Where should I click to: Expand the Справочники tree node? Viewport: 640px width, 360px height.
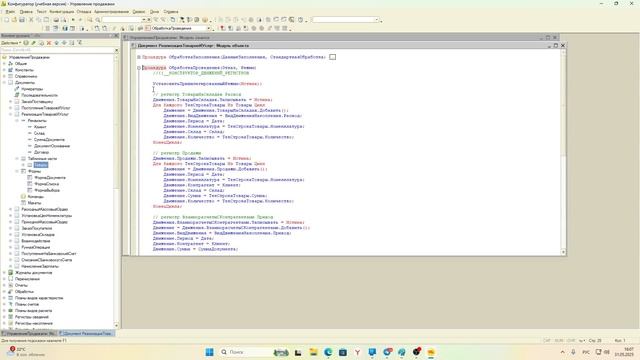click(x=4, y=76)
